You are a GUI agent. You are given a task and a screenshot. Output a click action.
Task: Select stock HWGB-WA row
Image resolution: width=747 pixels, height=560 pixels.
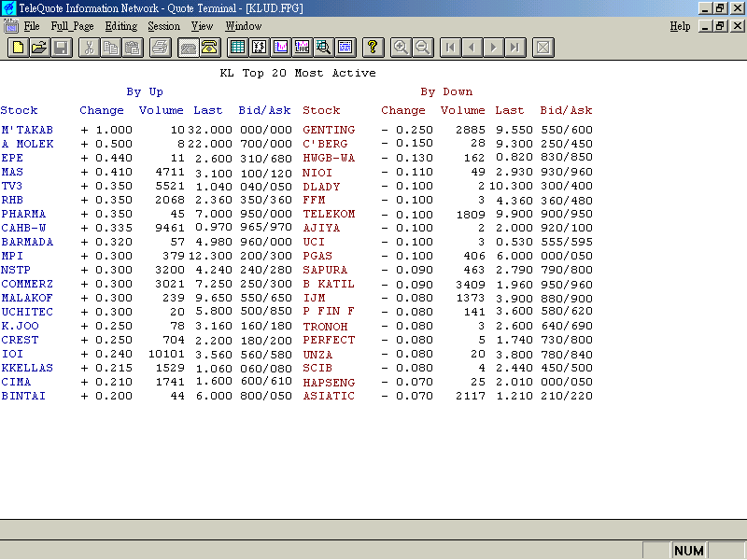tap(329, 158)
